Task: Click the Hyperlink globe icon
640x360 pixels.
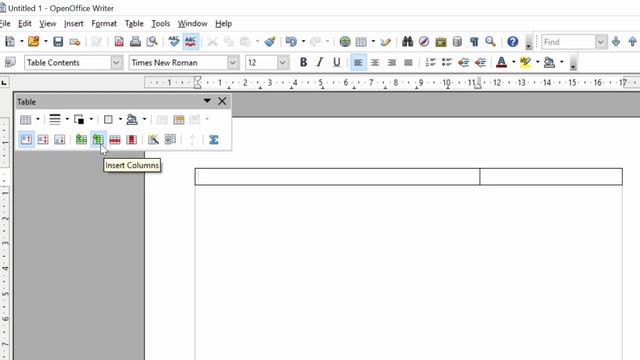Action: tap(345, 42)
